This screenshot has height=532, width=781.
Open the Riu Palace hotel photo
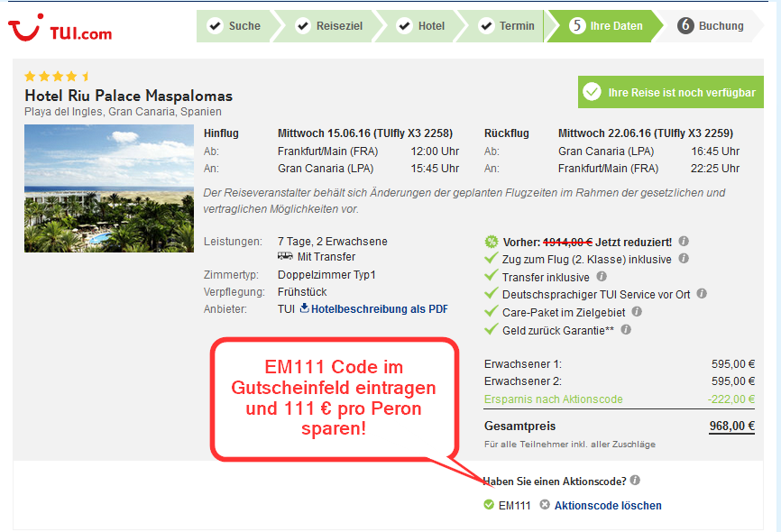pyautogui.click(x=109, y=188)
